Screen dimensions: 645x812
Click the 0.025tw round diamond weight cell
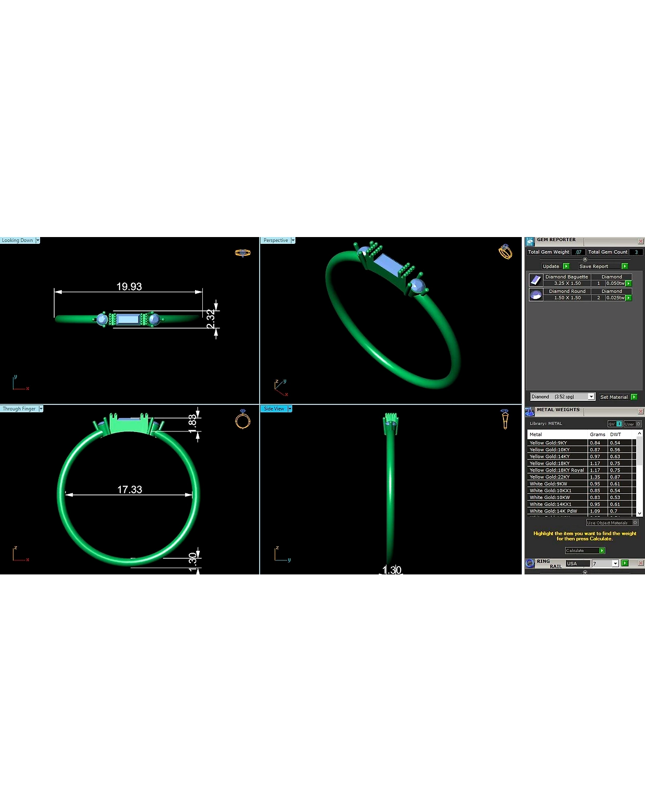pyautogui.click(x=615, y=298)
